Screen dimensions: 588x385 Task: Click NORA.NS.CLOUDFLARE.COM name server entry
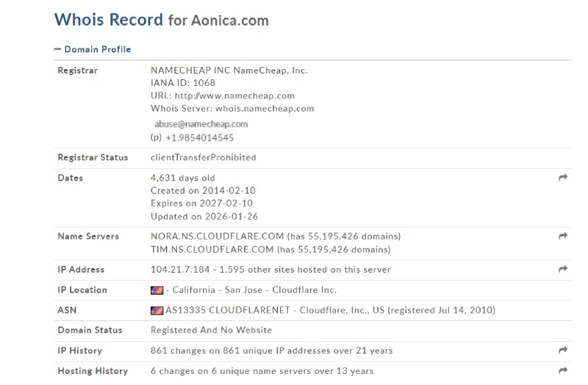click(276, 236)
